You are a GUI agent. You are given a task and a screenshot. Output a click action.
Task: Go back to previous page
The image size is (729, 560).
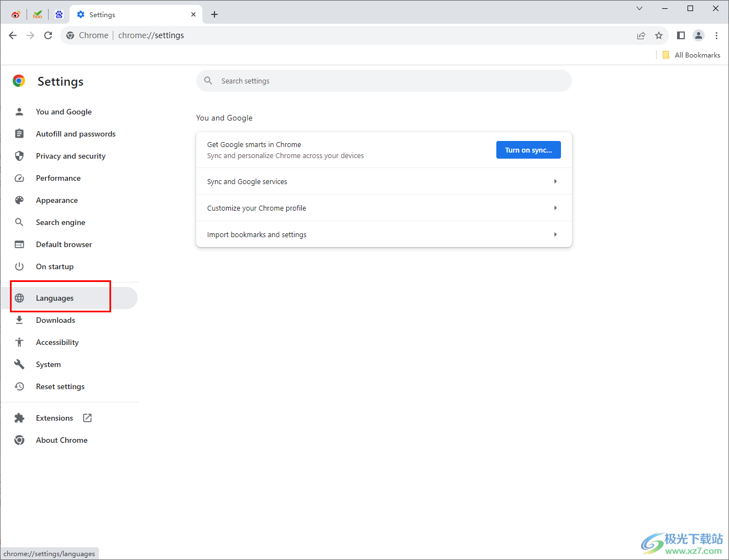[13, 35]
